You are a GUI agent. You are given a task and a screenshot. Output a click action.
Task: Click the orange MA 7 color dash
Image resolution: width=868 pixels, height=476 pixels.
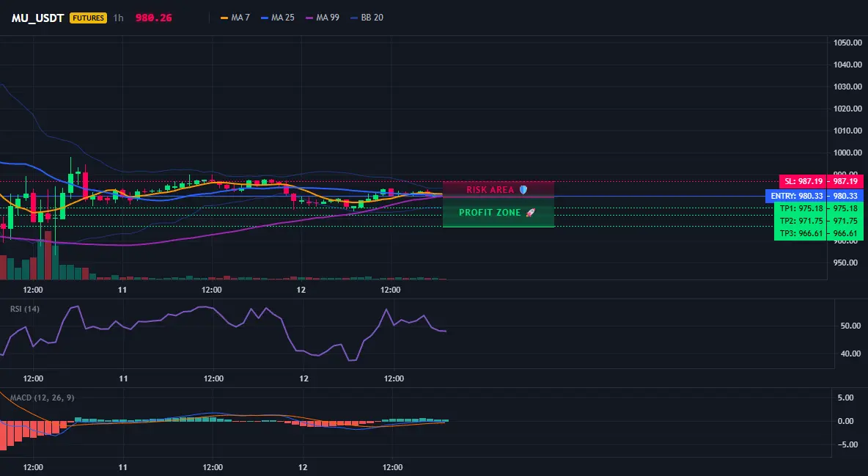(x=224, y=18)
